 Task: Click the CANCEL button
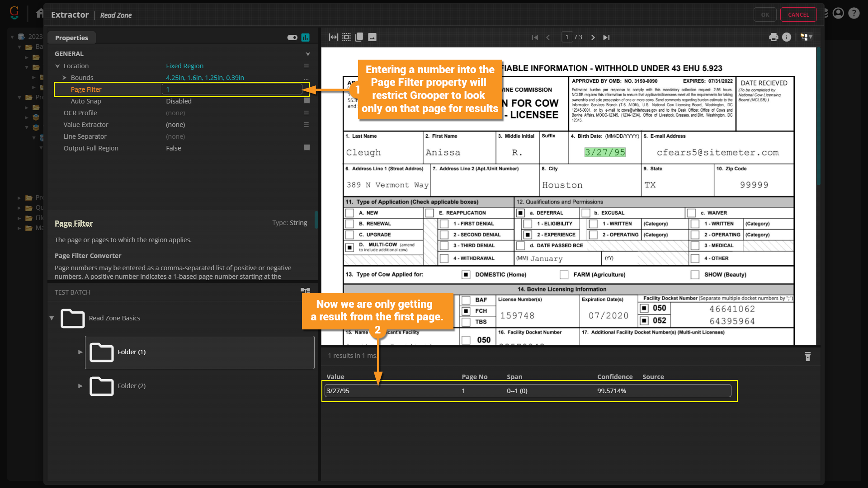click(798, 14)
